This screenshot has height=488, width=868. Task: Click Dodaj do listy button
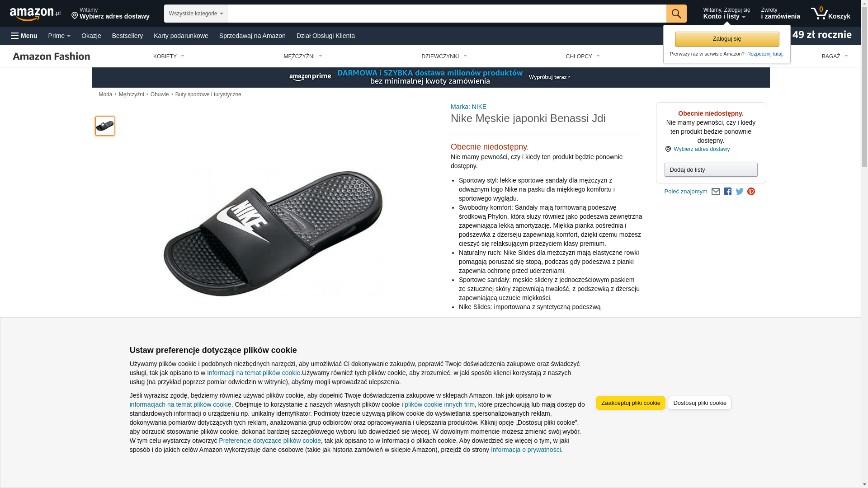click(711, 170)
